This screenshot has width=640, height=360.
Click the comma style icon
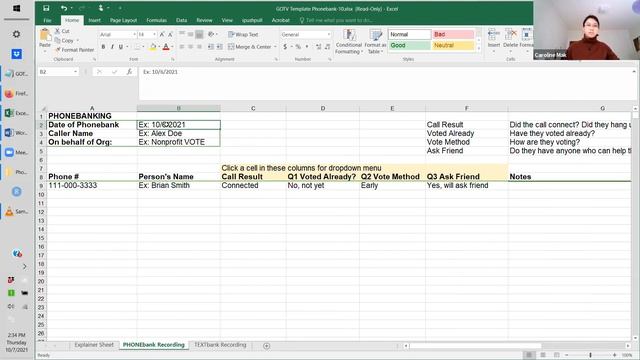307,47
